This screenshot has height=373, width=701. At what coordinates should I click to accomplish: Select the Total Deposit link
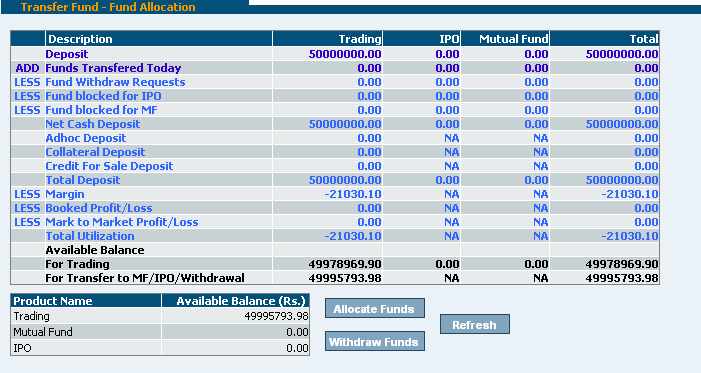[x=83, y=180]
